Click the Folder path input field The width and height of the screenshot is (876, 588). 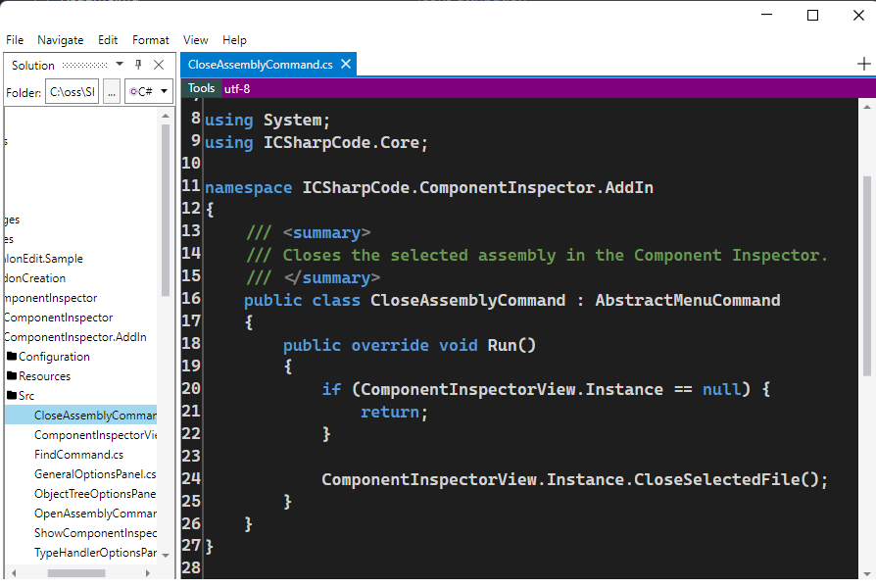coord(73,92)
